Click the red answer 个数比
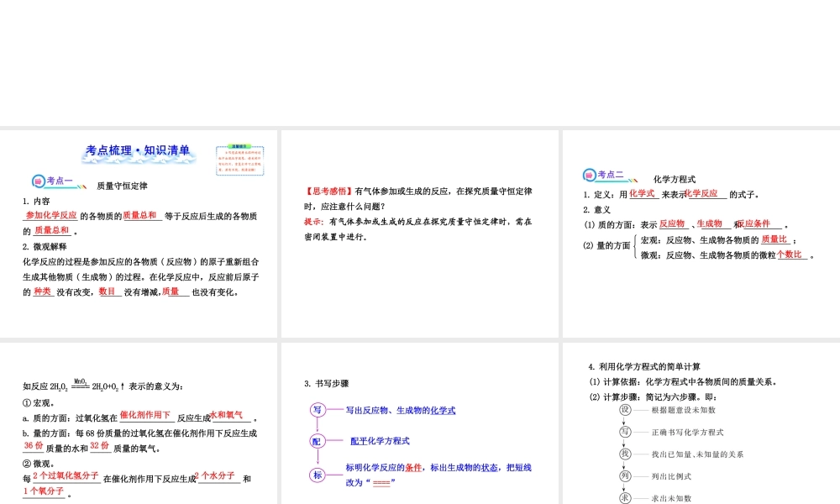840x504 pixels. [790, 254]
